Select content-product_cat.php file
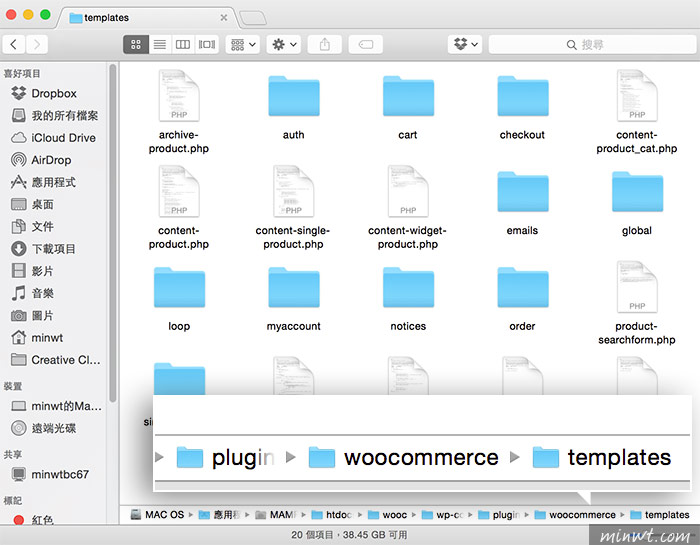The height and width of the screenshot is (545, 700). [x=637, y=112]
